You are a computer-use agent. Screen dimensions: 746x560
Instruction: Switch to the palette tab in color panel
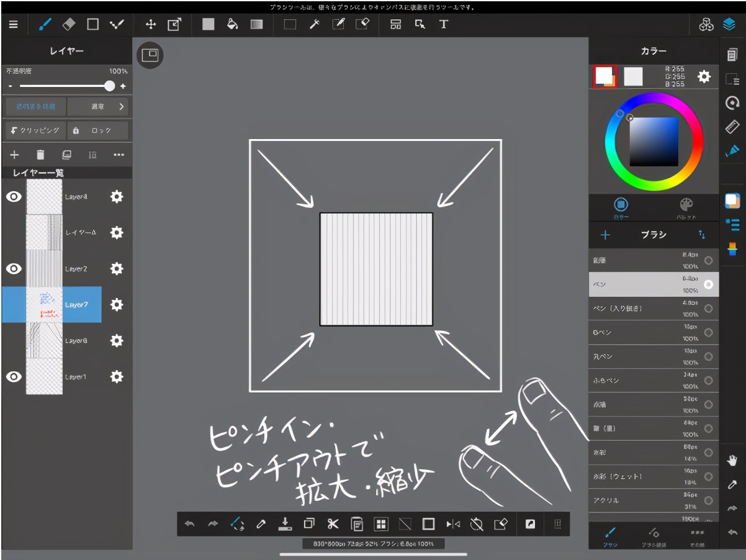coord(686,207)
